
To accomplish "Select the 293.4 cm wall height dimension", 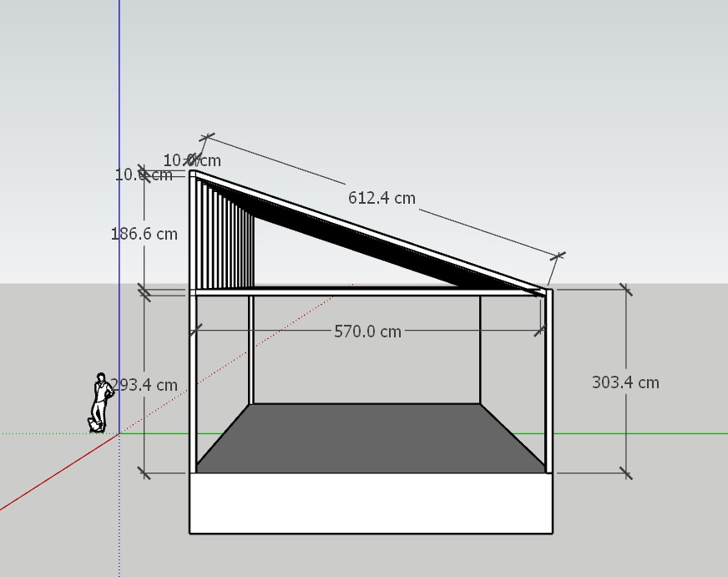I will [x=144, y=385].
